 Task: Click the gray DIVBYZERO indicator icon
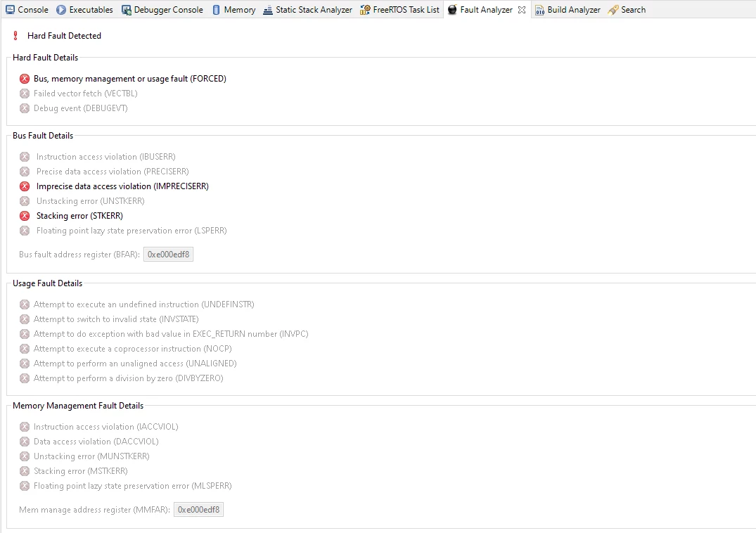click(x=25, y=378)
